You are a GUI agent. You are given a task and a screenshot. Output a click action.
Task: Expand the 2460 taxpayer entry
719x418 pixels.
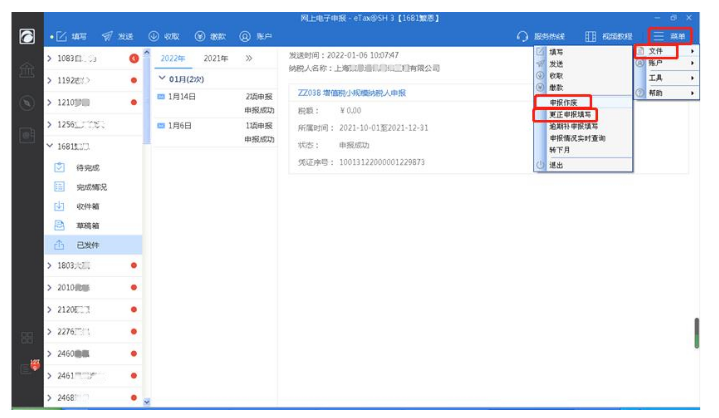[x=50, y=353]
